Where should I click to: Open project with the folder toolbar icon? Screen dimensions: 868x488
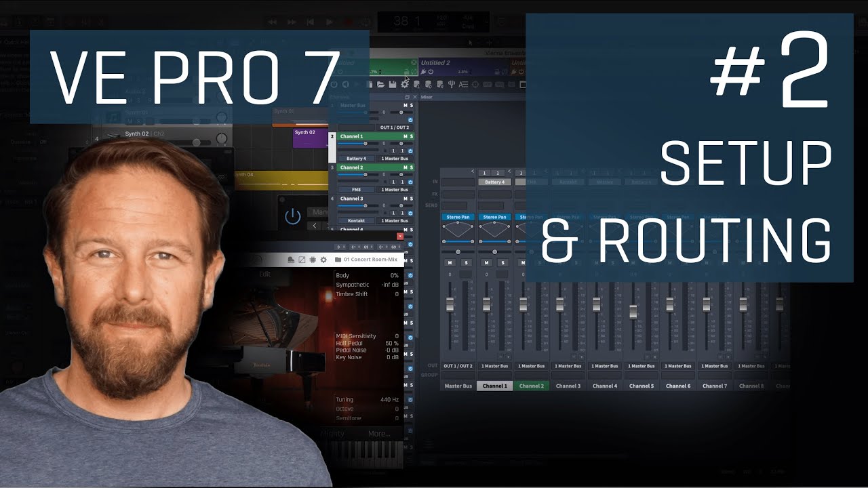pos(380,84)
